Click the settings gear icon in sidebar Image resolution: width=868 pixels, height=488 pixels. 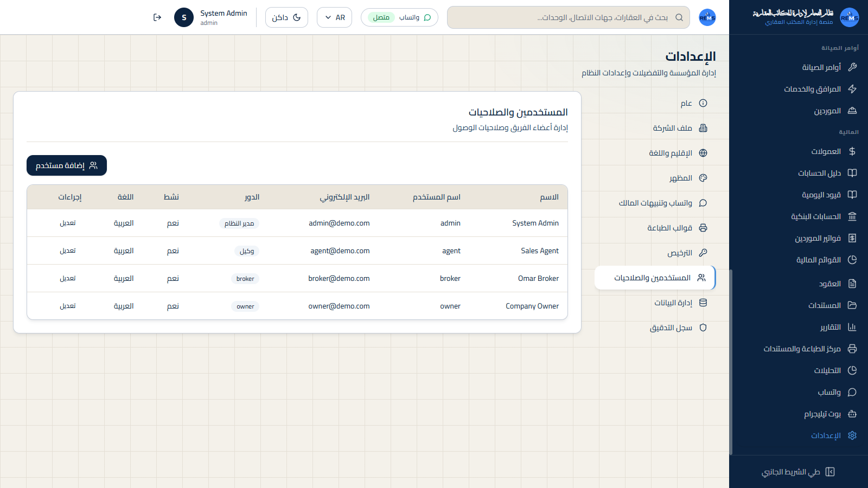click(852, 435)
